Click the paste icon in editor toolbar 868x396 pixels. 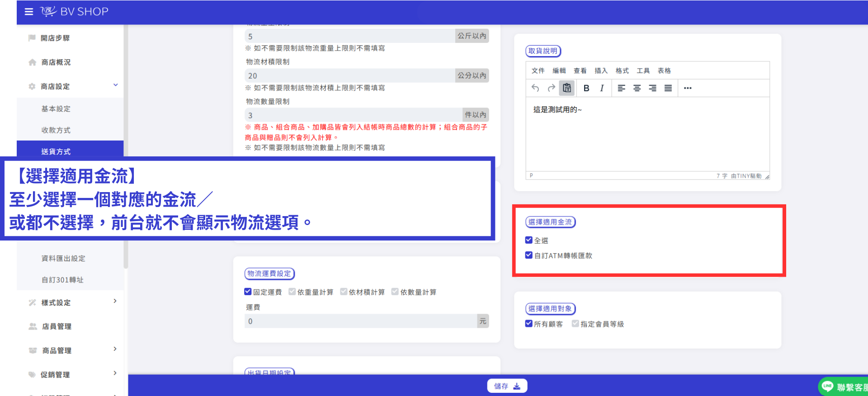point(567,88)
